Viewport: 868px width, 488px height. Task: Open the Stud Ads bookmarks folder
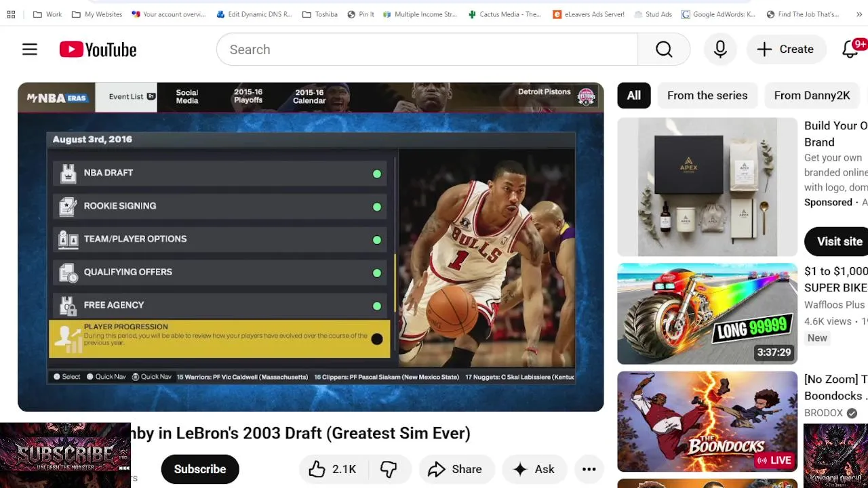point(653,14)
